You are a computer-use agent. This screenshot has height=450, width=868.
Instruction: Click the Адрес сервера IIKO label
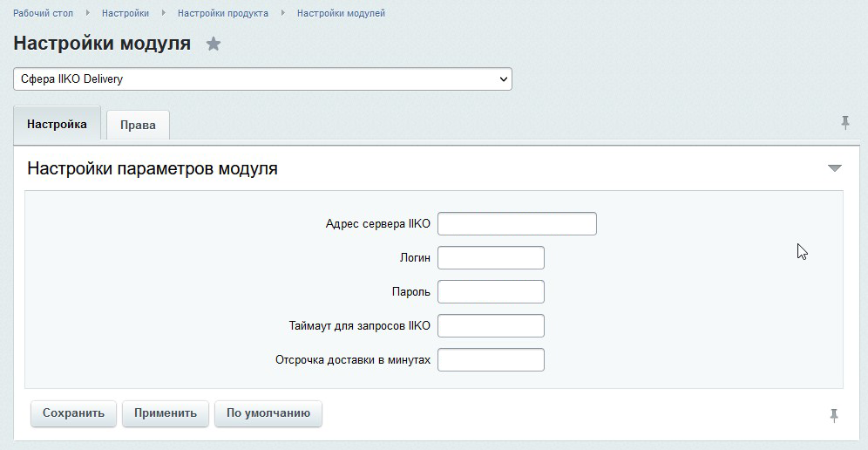click(378, 224)
